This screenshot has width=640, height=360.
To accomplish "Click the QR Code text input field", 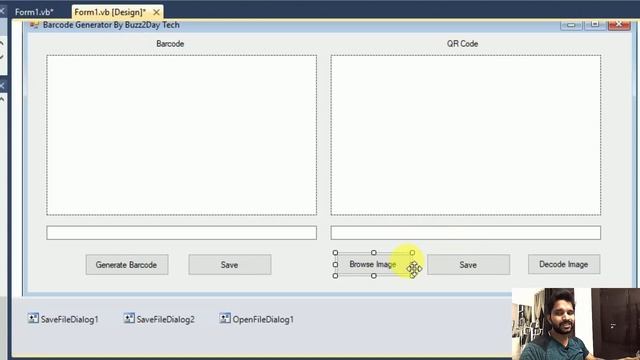I will [465, 233].
